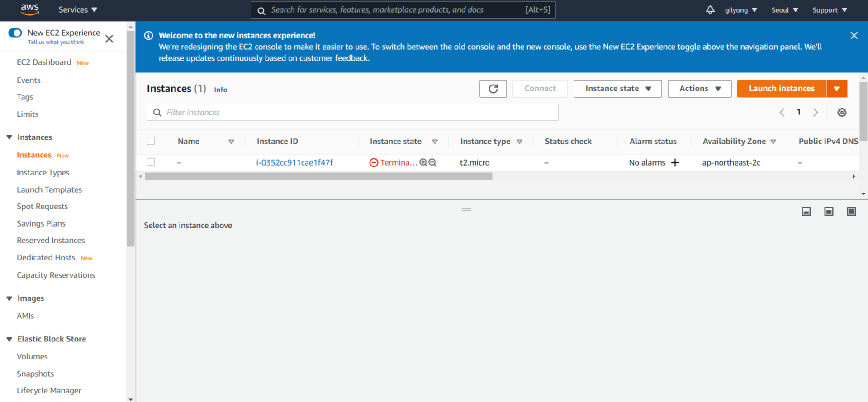This screenshot has height=402, width=868.
Task: Click the Launch instances button
Action: tap(782, 89)
